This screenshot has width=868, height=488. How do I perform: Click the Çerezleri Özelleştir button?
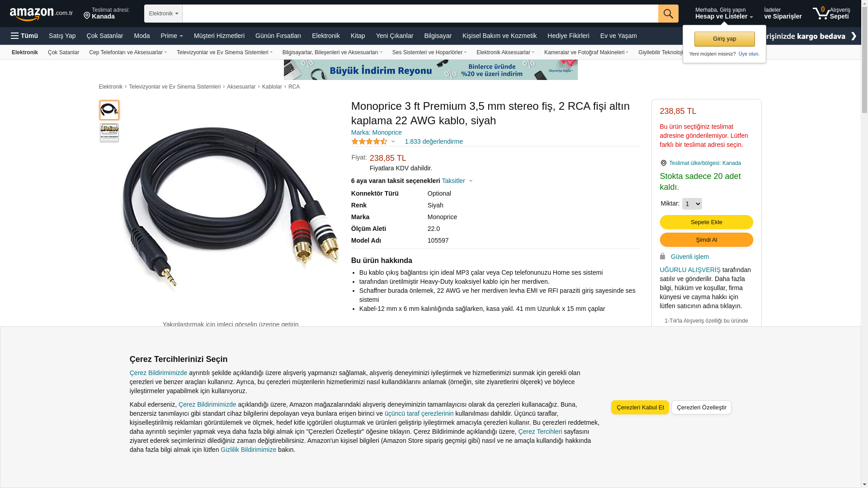click(701, 407)
